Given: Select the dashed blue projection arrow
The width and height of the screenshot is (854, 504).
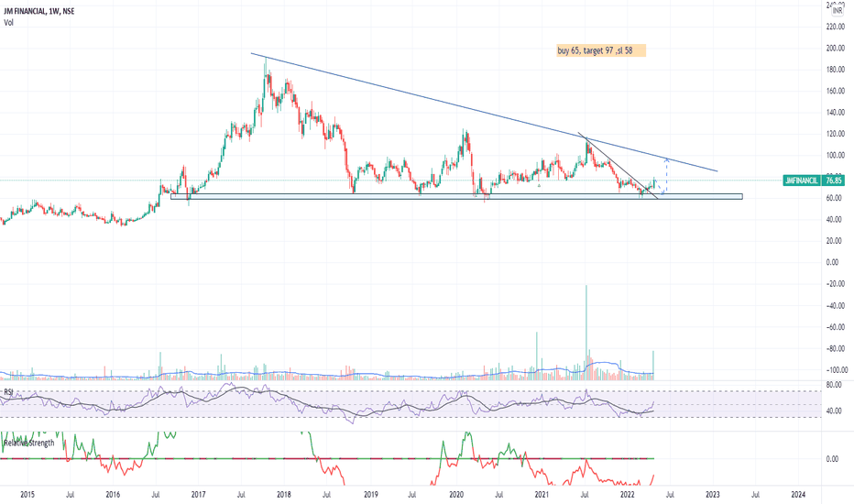Looking at the screenshot, I should coord(662,177).
